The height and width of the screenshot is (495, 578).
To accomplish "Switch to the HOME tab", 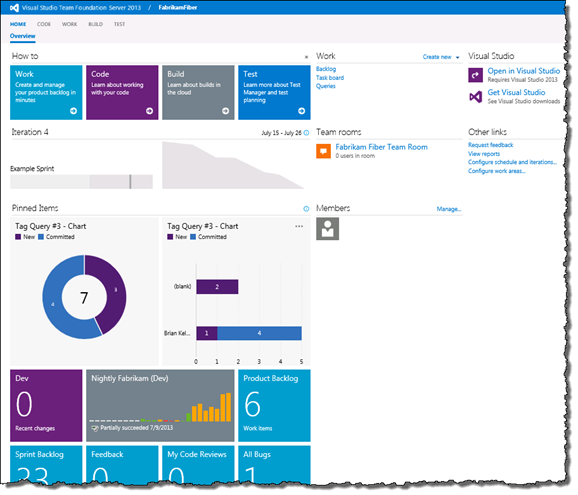I will [x=18, y=24].
